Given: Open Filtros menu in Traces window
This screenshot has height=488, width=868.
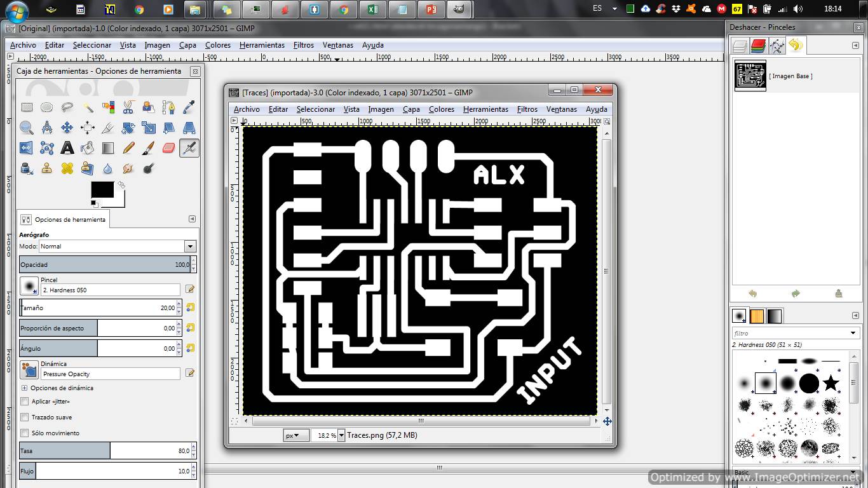Looking at the screenshot, I should pos(527,109).
